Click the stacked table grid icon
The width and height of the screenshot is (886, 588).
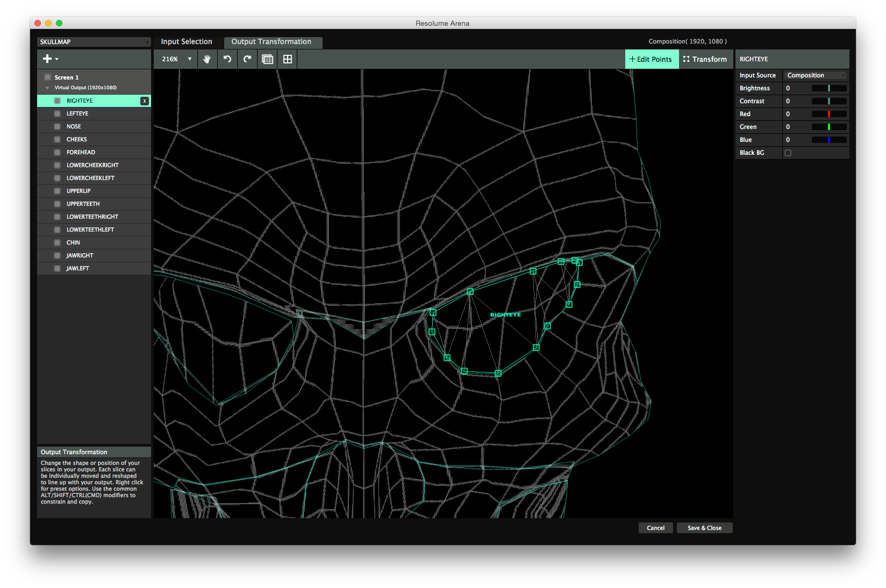[267, 59]
